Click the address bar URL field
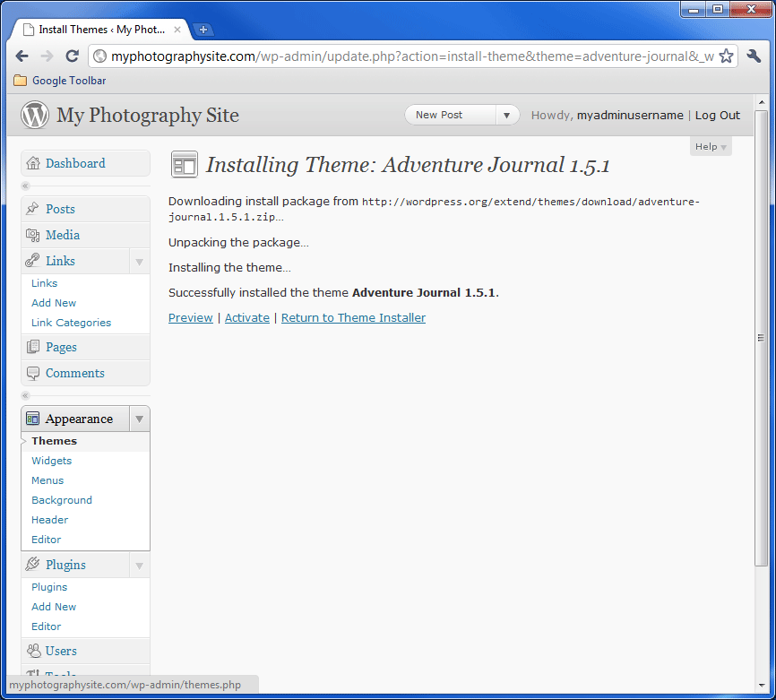The image size is (776, 700). coord(412,56)
